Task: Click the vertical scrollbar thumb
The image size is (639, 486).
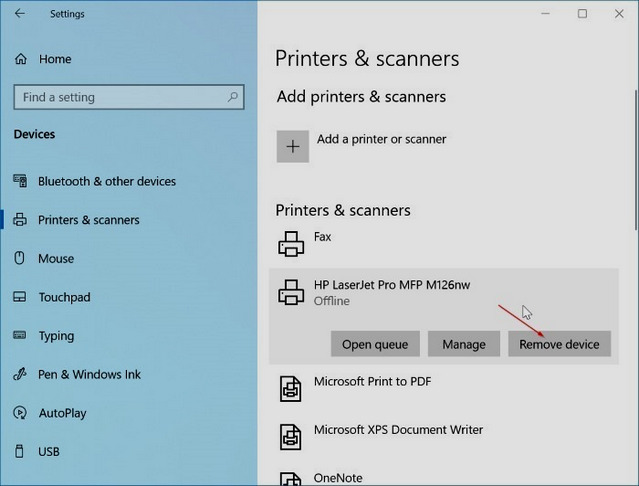Action: coord(636,160)
